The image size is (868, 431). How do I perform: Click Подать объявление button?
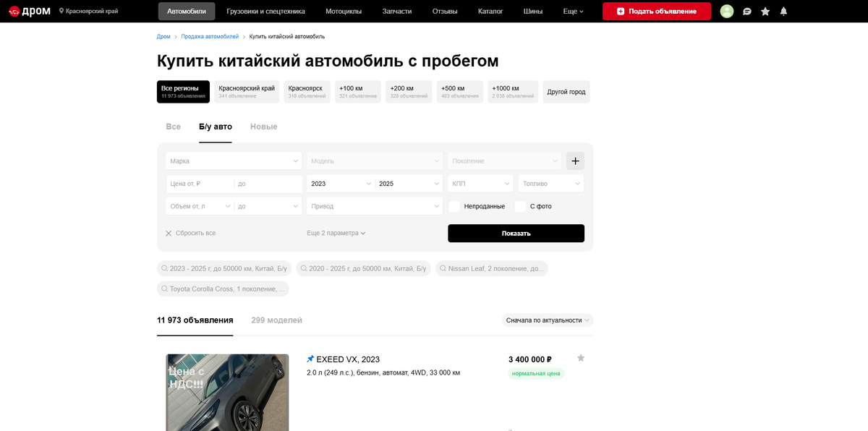coord(657,11)
